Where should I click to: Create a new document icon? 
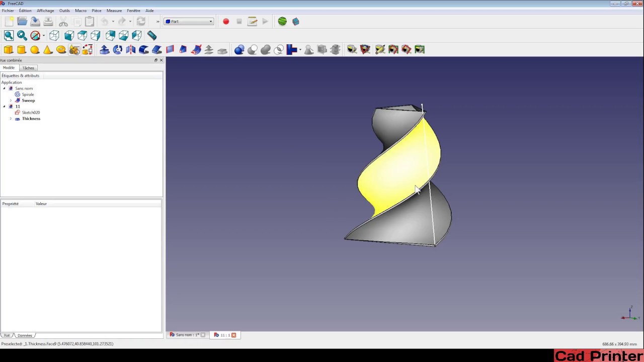(9, 21)
